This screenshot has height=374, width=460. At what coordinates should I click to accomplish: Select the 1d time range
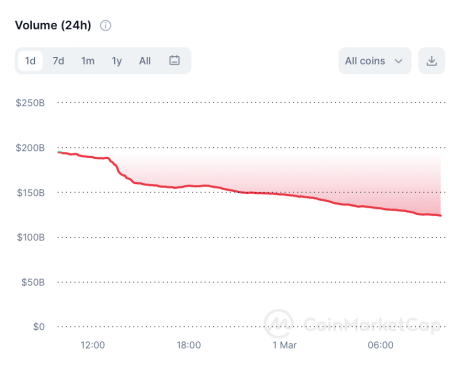pyautogui.click(x=30, y=61)
